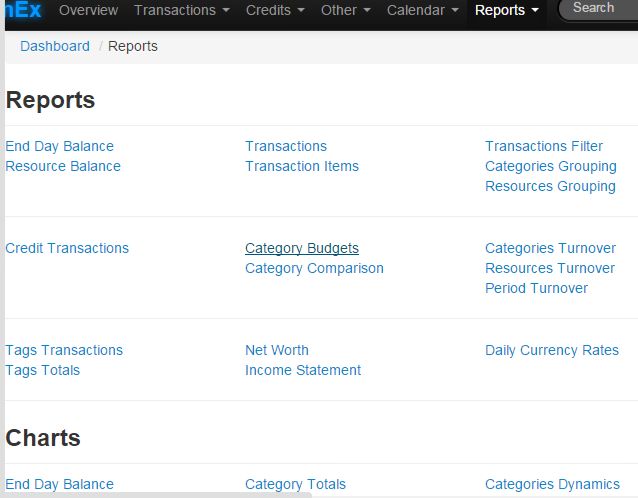
Task: Select the Reports navbar item
Action: click(x=507, y=10)
